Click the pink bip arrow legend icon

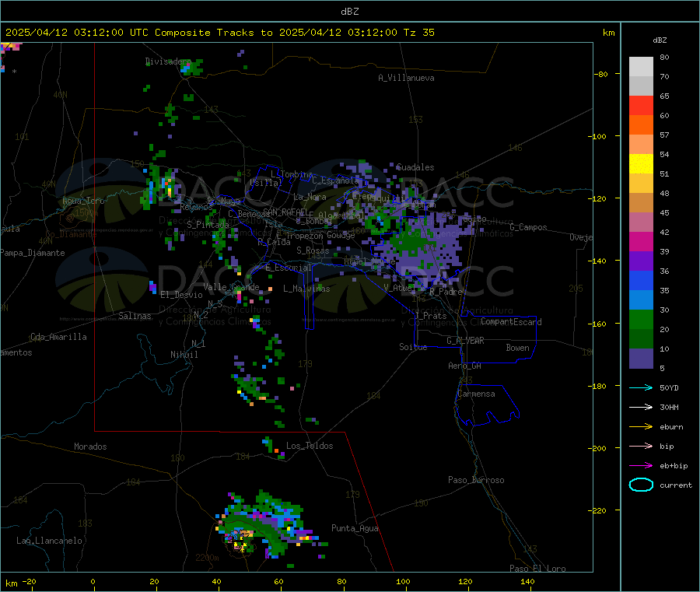click(641, 446)
